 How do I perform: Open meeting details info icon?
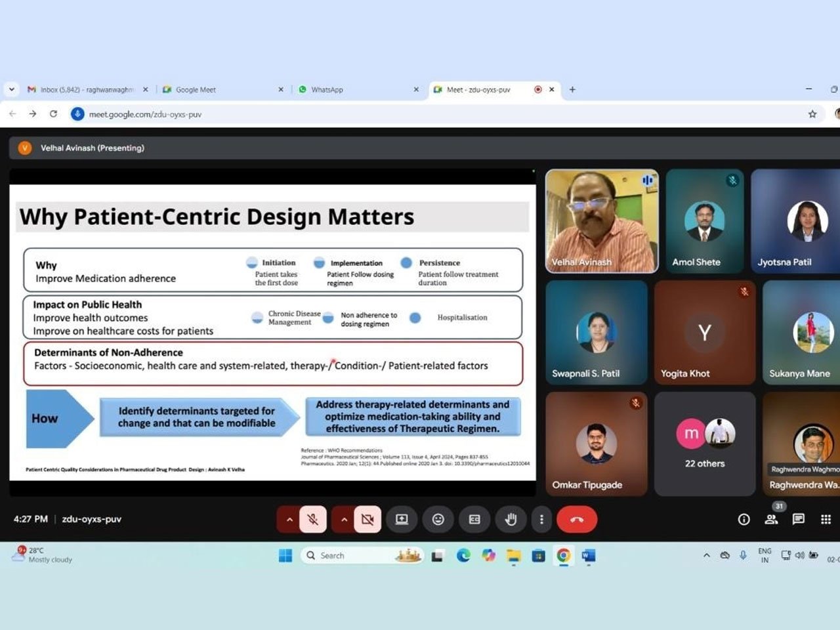(744, 520)
